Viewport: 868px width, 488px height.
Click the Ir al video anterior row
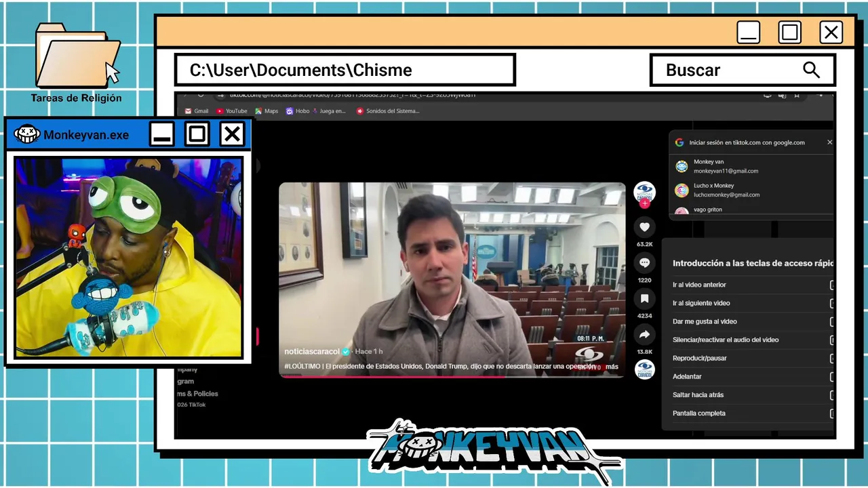click(753, 285)
